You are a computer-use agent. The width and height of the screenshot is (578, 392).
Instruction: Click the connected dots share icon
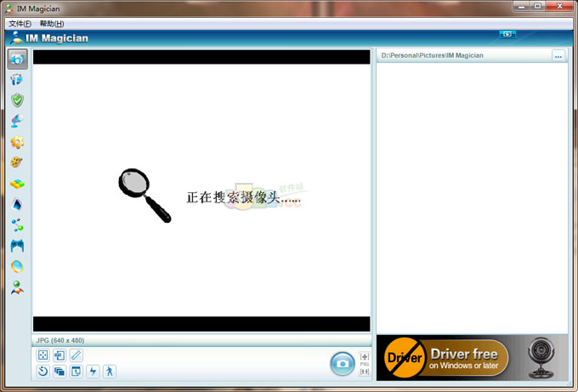point(17,224)
